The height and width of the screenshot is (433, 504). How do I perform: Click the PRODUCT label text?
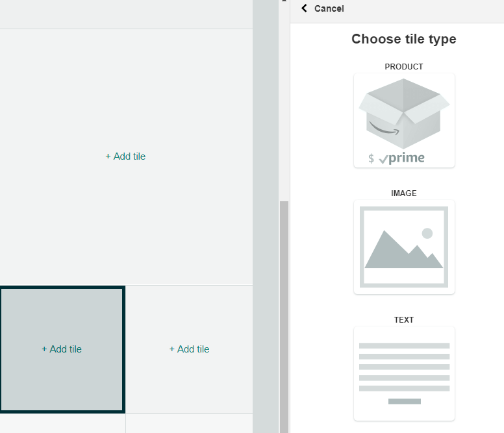coord(404,67)
